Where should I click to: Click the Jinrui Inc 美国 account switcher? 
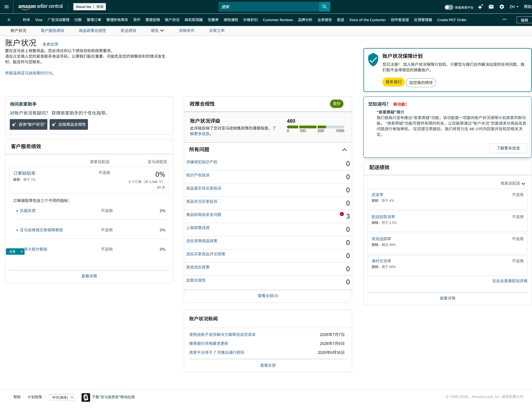pyautogui.click(x=89, y=7)
